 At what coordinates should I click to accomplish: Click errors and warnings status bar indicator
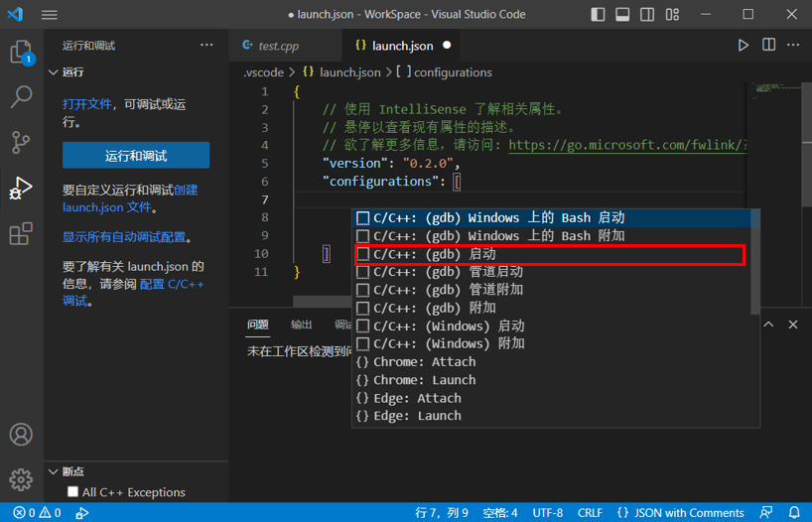37,513
